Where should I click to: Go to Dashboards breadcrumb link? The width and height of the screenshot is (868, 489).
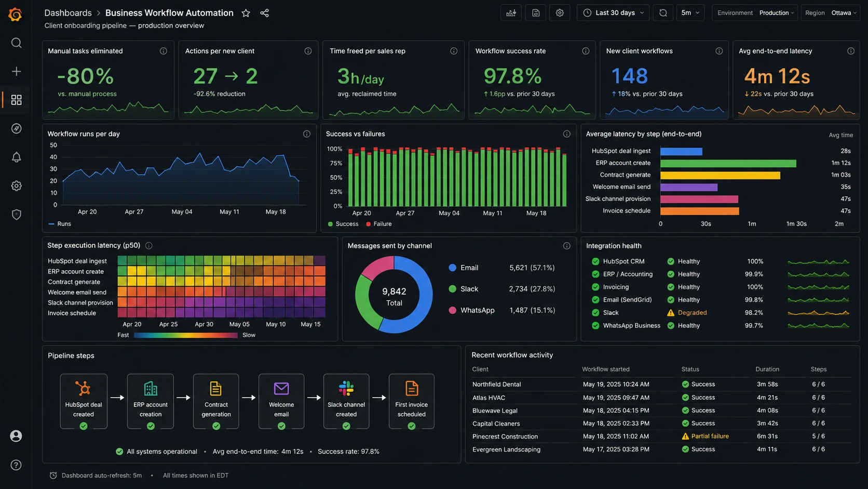(68, 13)
